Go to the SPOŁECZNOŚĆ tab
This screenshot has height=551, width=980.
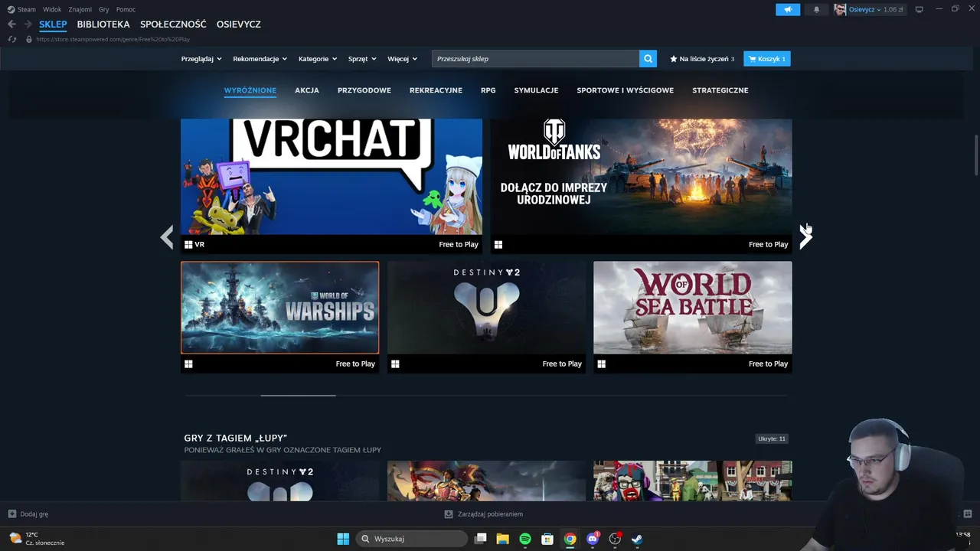pyautogui.click(x=173, y=24)
